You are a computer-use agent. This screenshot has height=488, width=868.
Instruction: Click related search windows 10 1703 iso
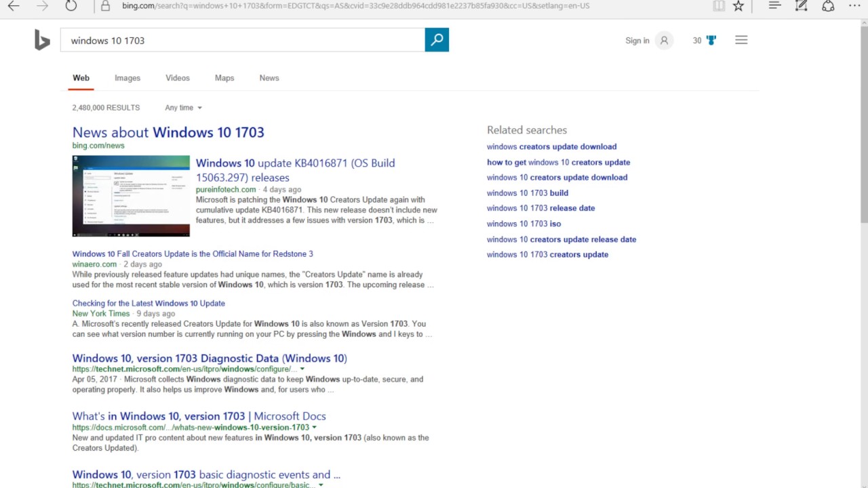[x=524, y=224]
